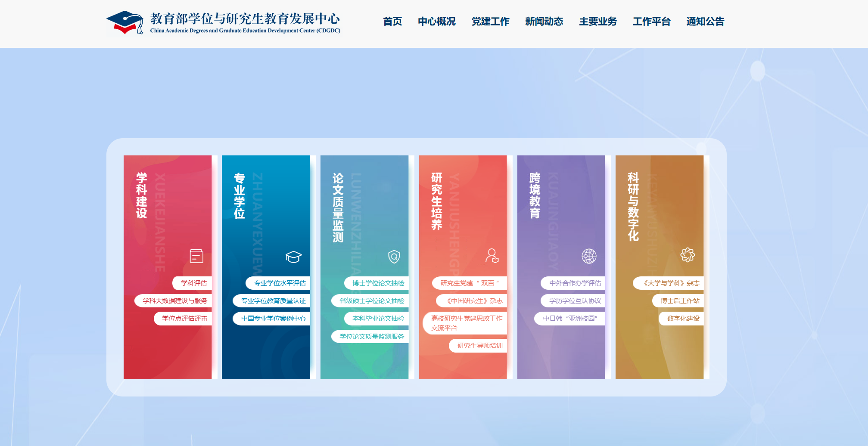
Task: Open 专业学位教育质量认证 link
Action: [x=271, y=301]
